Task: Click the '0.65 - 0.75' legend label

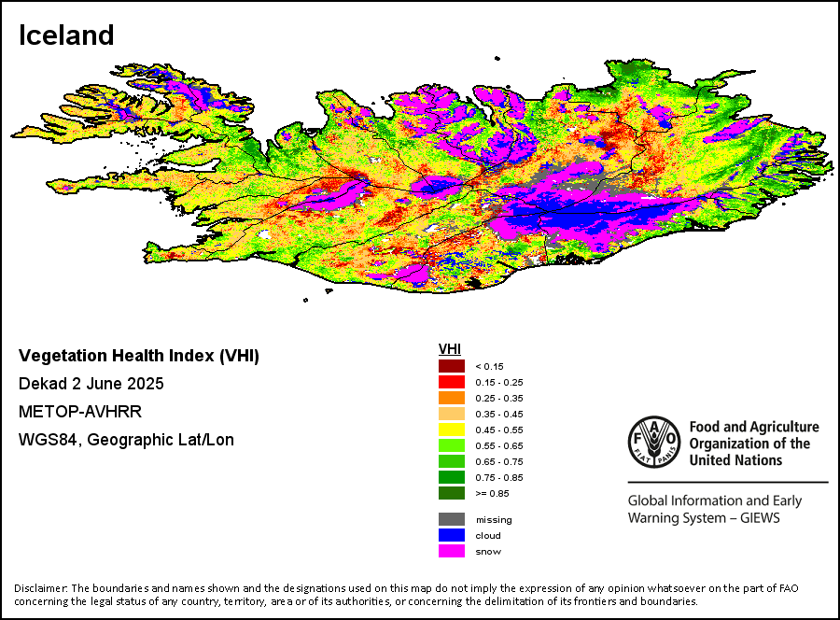Action: 498,461
